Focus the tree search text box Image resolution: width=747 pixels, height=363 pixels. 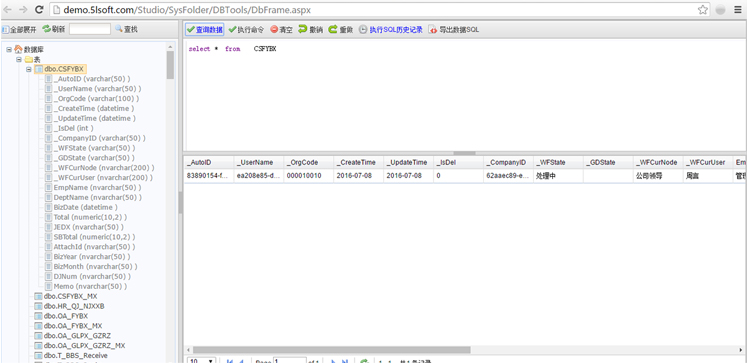click(x=90, y=29)
